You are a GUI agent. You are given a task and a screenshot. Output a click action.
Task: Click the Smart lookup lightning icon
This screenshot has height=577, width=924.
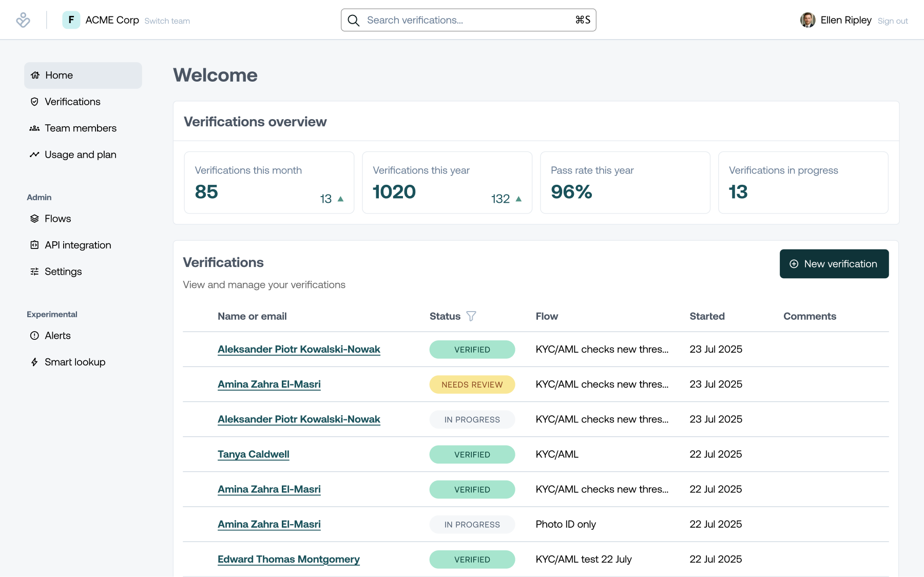pos(34,362)
